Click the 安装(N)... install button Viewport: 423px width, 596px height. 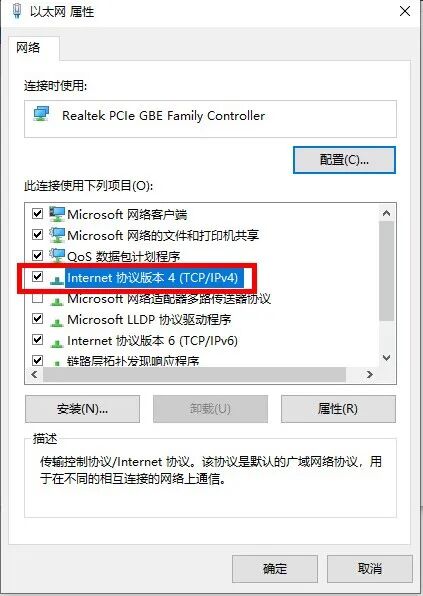[x=82, y=409]
